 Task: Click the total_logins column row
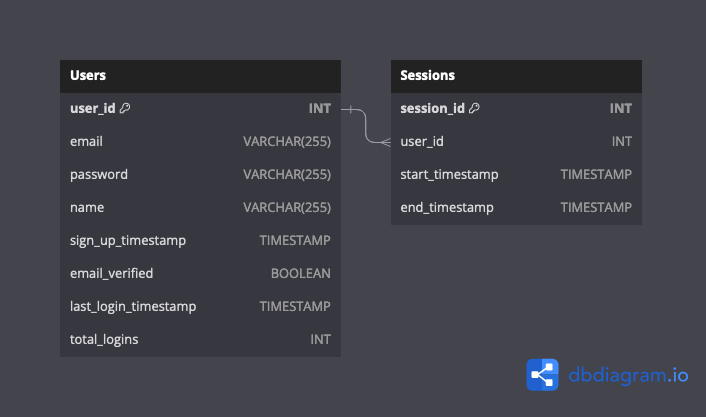pyautogui.click(x=200, y=339)
